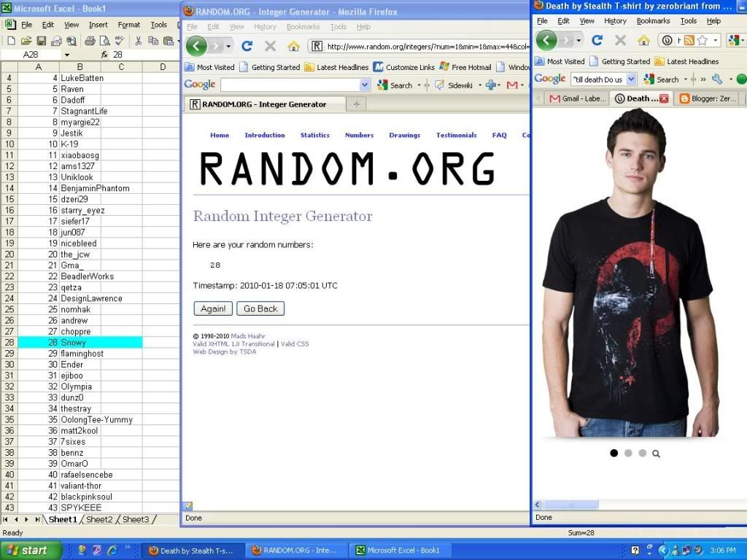
Task: Expand the Google toolbar overflow chevron
Action: click(703, 79)
